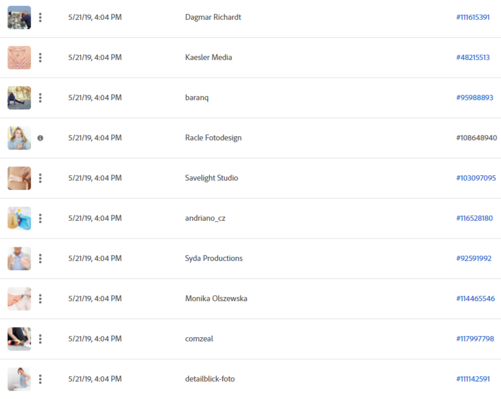Image resolution: width=501 pixels, height=399 pixels.
Task: Open asset link #117997798
Action: pyautogui.click(x=475, y=339)
